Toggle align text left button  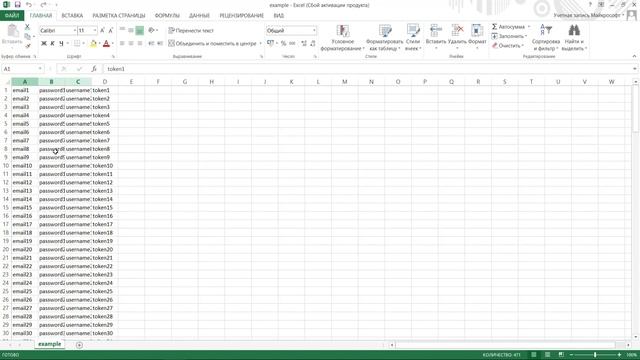[122, 43]
